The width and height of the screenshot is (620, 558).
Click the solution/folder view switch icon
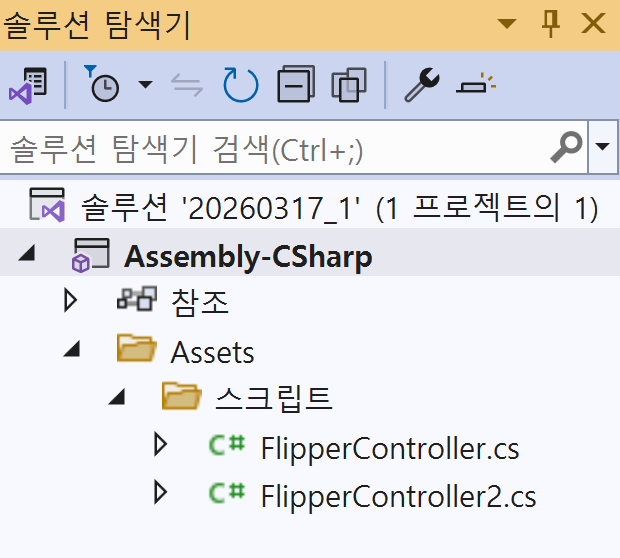[28, 86]
